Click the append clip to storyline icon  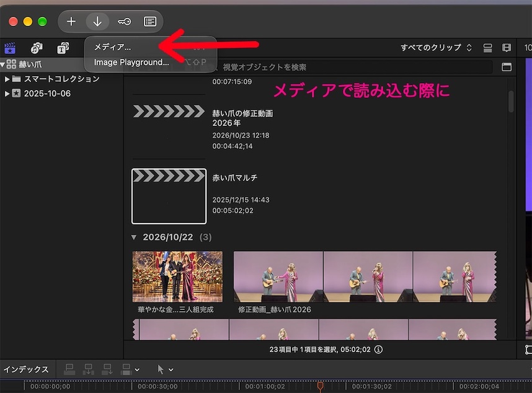pyautogui.click(x=107, y=369)
